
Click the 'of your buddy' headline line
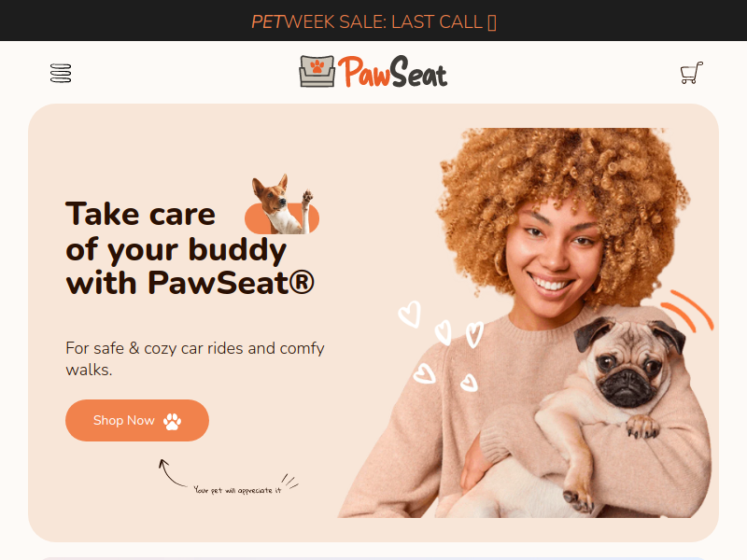pyautogui.click(x=176, y=249)
